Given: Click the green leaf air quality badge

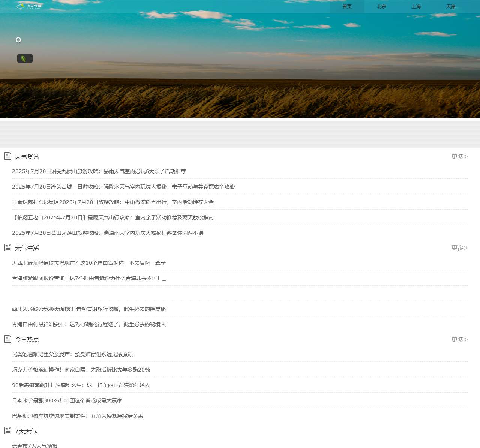Looking at the screenshot, I should (25, 58).
